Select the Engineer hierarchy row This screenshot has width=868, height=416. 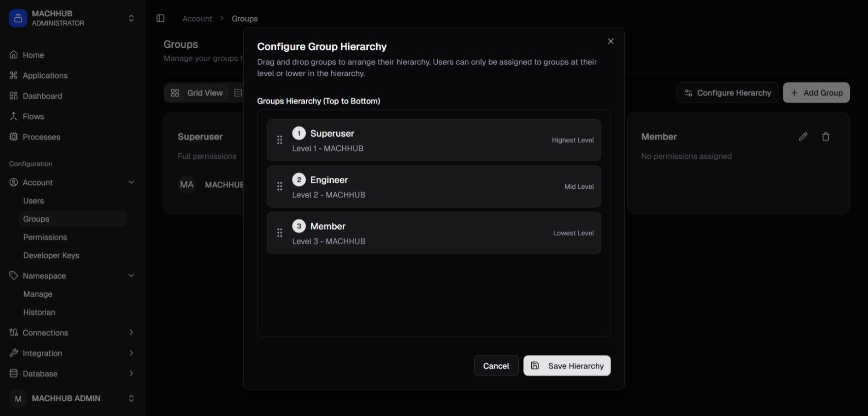click(434, 186)
